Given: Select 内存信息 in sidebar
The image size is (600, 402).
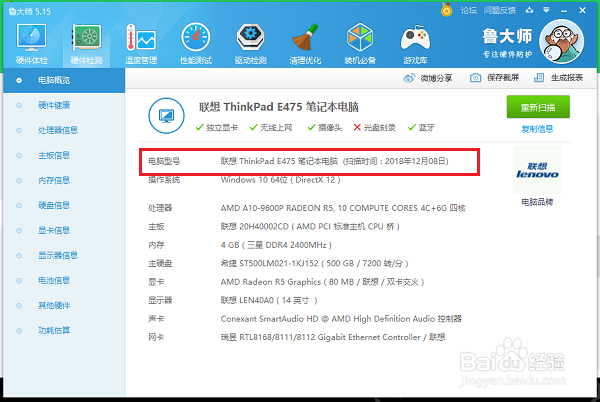Looking at the screenshot, I should [x=64, y=181].
